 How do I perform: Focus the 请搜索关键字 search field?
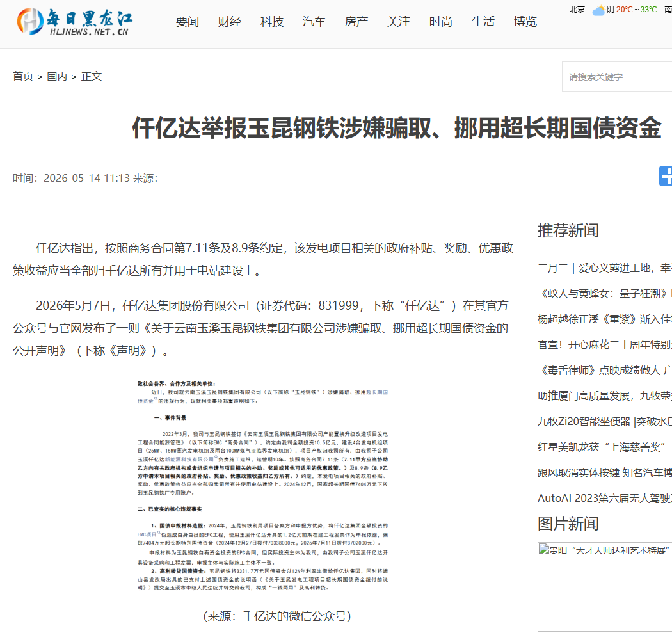pos(617,77)
